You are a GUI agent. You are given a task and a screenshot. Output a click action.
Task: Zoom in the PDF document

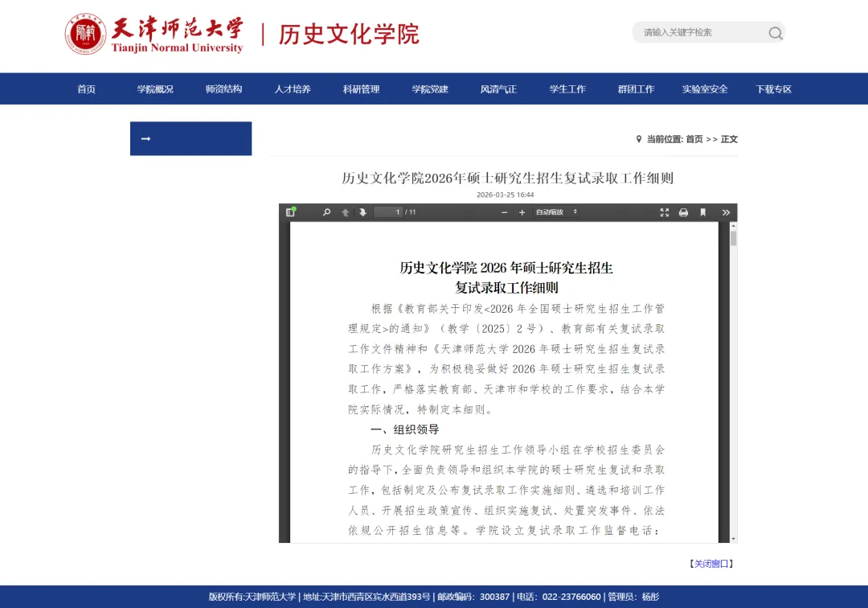[x=522, y=212]
